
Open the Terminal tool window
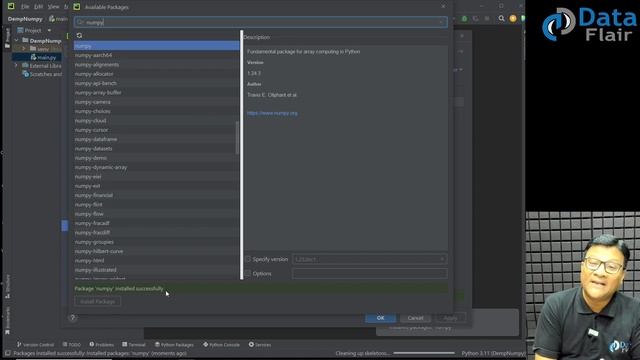[x=134, y=345]
